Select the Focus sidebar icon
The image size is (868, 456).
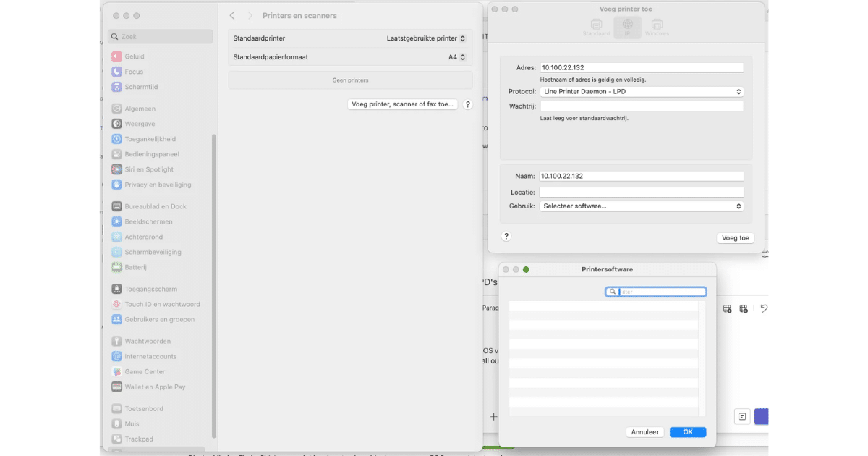pos(117,72)
